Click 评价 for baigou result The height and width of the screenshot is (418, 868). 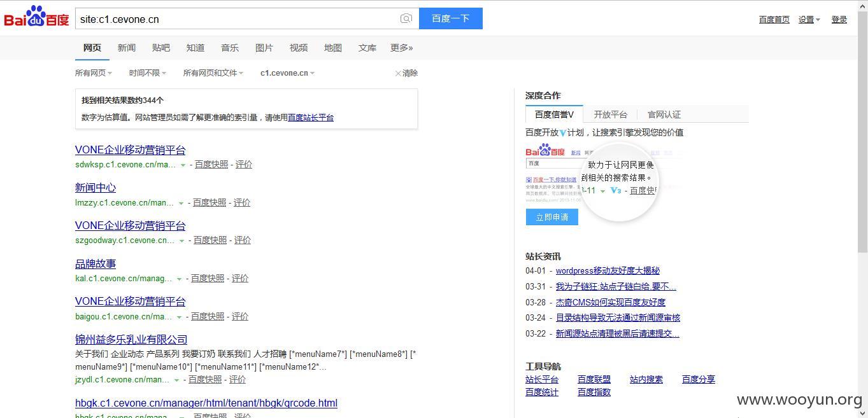240,316
